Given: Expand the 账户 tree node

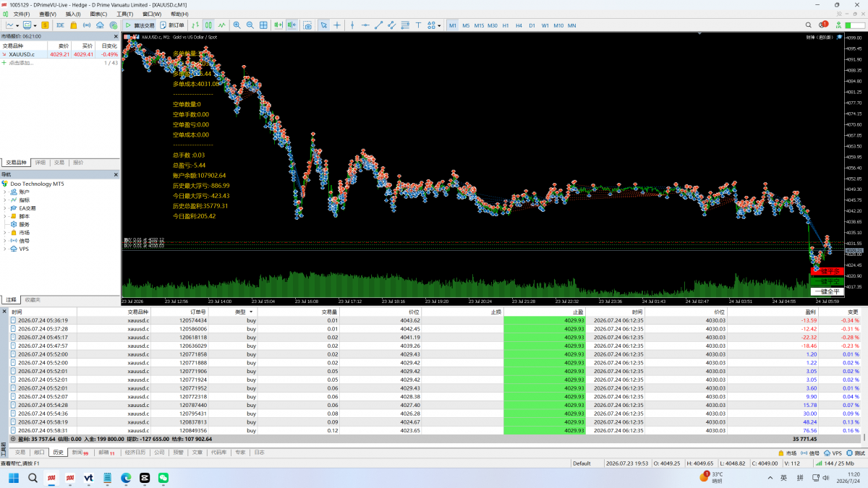Looking at the screenshot, I should point(4,192).
